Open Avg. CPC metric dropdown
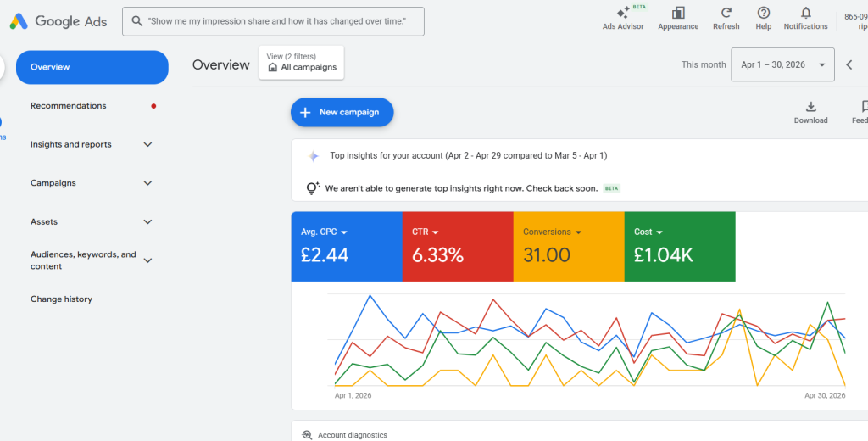The width and height of the screenshot is (868, 441). (325, 232)
